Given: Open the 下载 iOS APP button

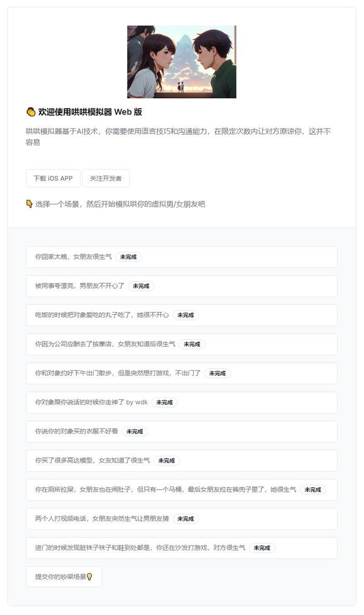Looking at the screenshot, I should click(x=53, y=178).
